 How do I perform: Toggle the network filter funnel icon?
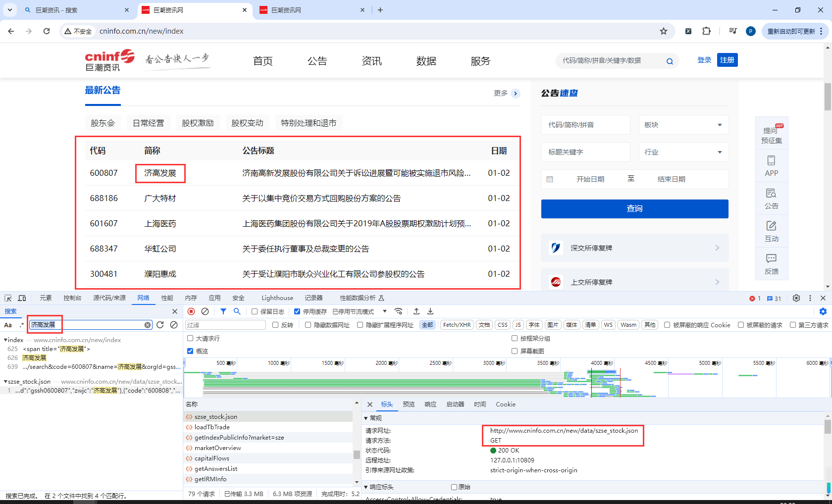point(223,311)
